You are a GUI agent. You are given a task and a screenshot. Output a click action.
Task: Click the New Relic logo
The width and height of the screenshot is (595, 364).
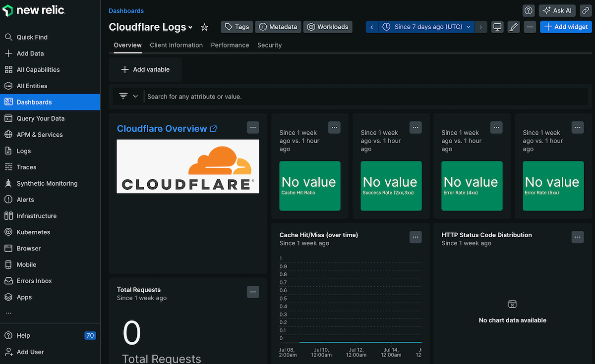click(34, 11)
